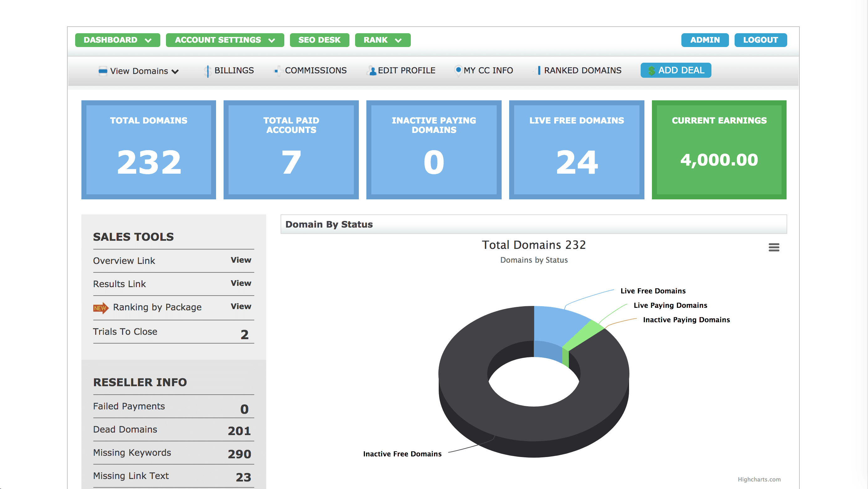
Task: Click the Current Earnings green tile
Action: [719, 150]
